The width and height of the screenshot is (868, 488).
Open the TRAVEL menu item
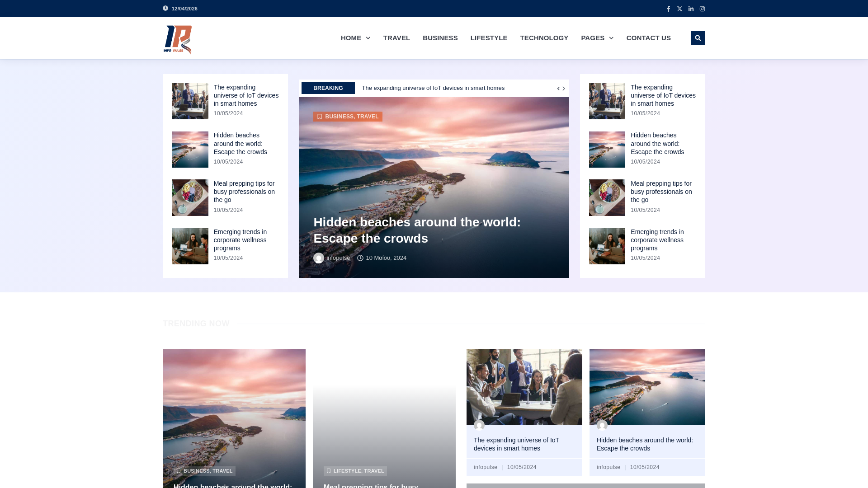tap(396, 38)
